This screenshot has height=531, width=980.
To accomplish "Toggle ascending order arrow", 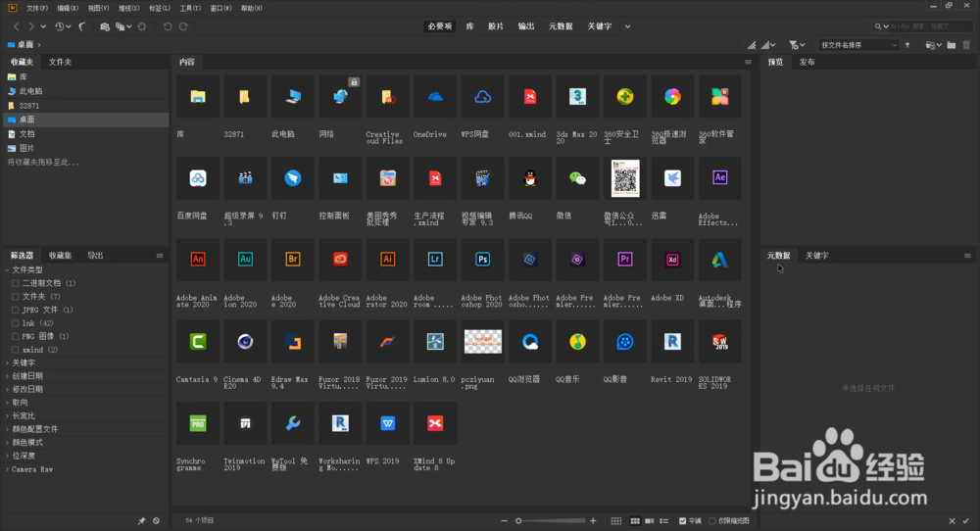I will point(907,45).
